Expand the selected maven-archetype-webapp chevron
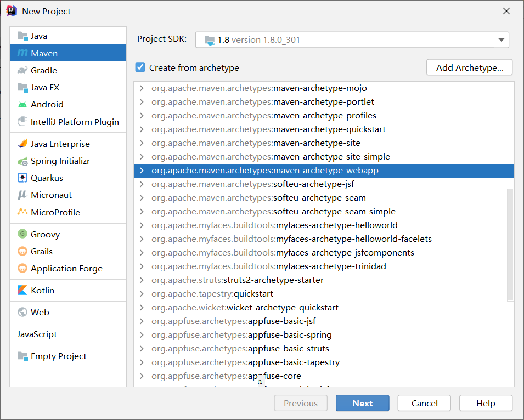 (x=142, y=171)
